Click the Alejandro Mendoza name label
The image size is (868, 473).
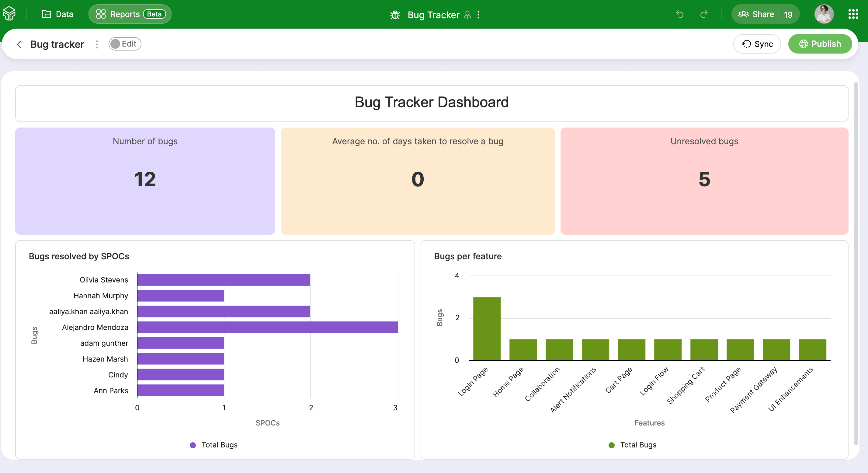coord(95,328)
